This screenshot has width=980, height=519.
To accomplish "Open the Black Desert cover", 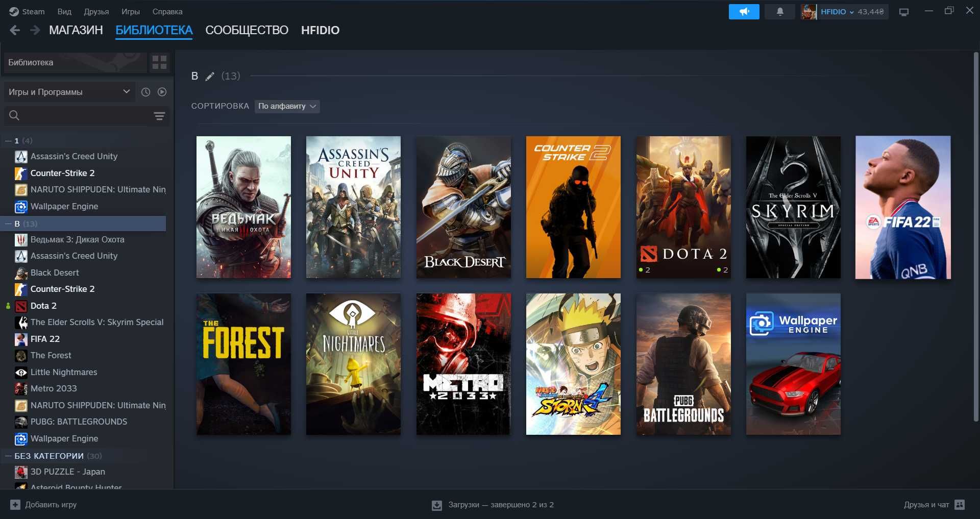I will pyautogui.click(x=463, y=207).
